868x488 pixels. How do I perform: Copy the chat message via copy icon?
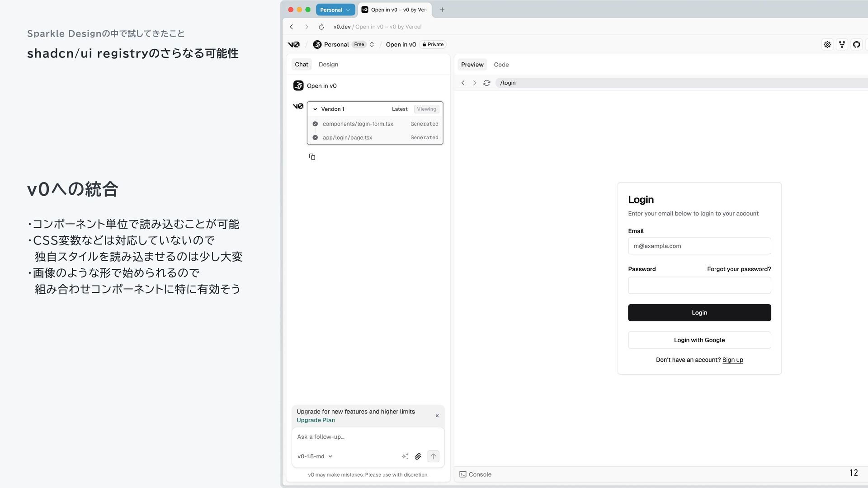(312, 157)
